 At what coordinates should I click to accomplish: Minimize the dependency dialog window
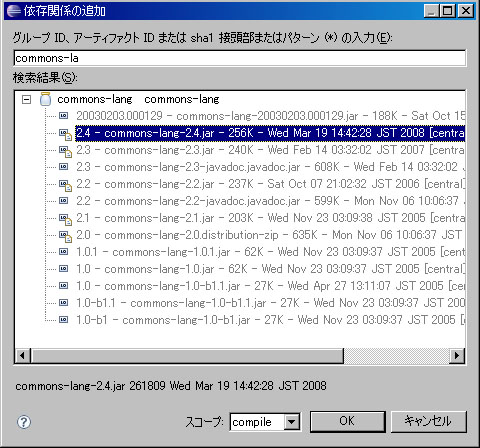click(x=431, y=11)
